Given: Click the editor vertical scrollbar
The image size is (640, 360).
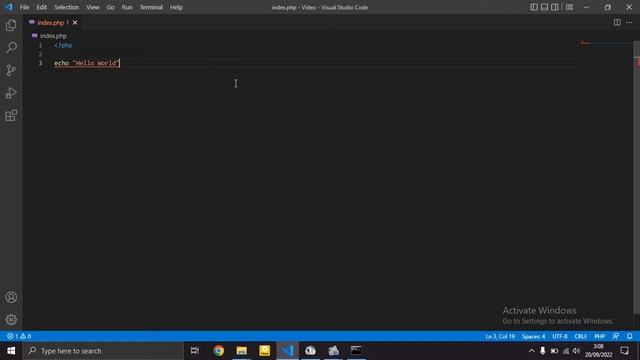Looking at the screenshot, I should coord(636,178).
